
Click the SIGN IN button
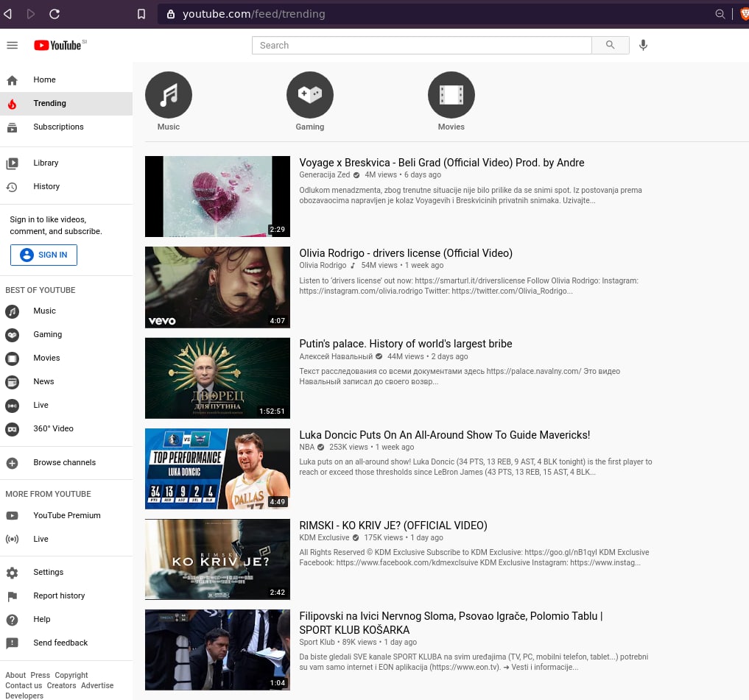pyautogui.click(x=43, y=255)
